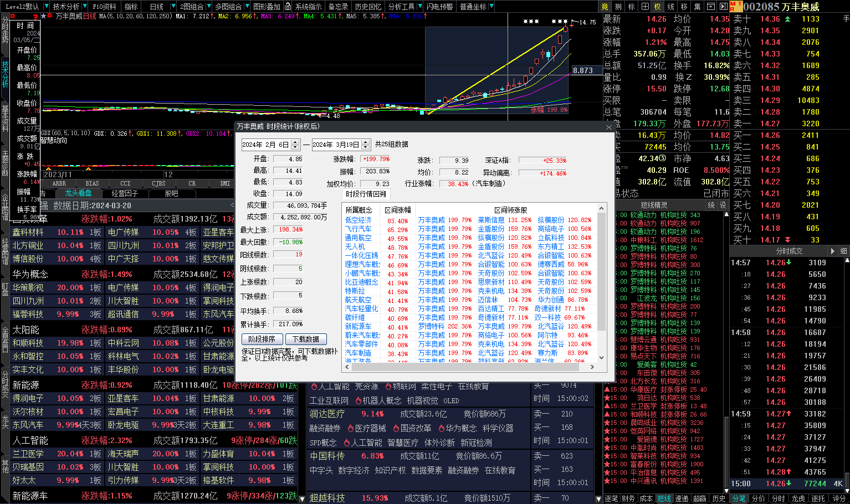Screen dimensions: 850x504
Task: Expand the 2图组合 dropdown arrow
Action: point(208,7)
